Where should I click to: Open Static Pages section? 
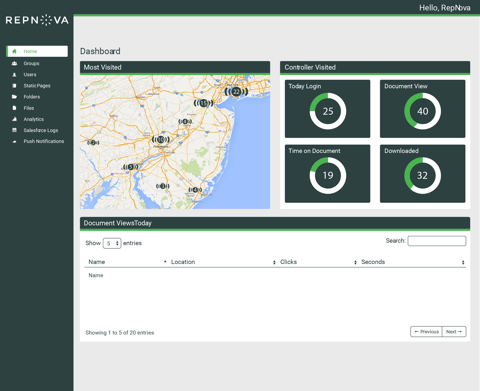pyautogui.click(x=37, y=86)
